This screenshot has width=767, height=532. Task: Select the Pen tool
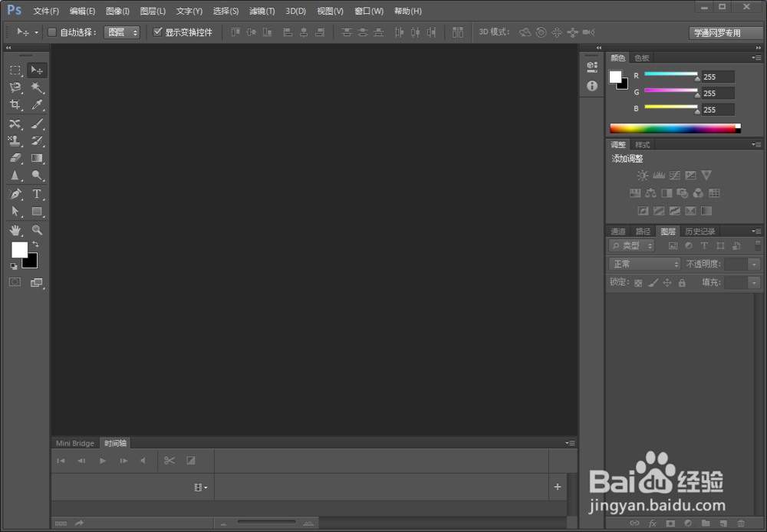click(x=15, y=194)
